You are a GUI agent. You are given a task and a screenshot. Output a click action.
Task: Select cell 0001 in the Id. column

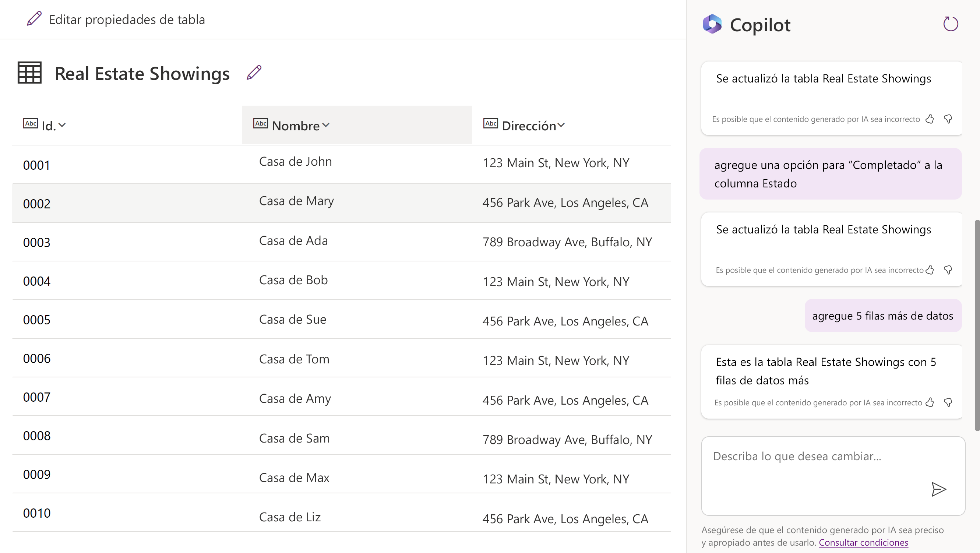[36, 165]
